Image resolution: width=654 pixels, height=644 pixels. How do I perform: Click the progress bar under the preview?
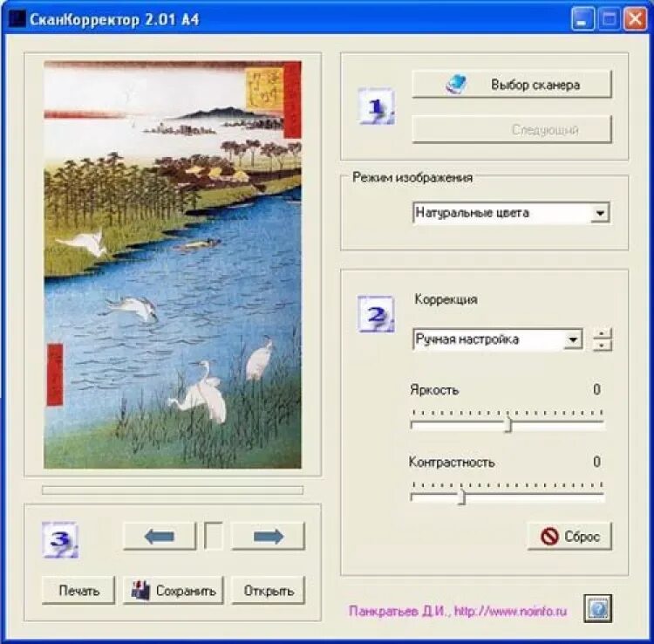[173, 490]
